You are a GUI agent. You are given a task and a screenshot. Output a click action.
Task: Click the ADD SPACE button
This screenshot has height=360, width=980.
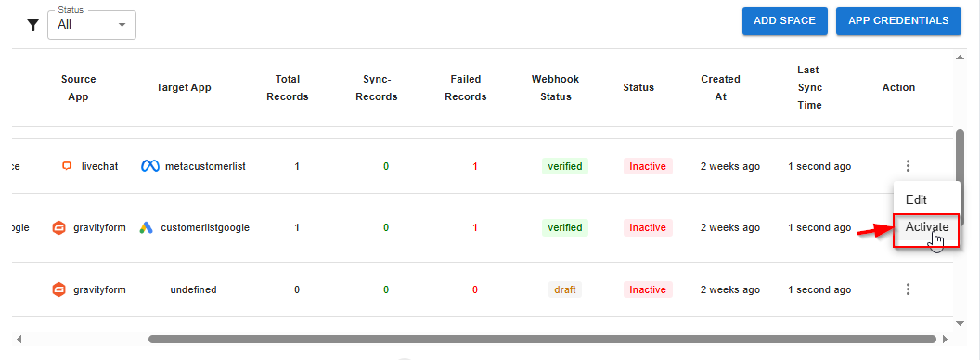(784, 20)
